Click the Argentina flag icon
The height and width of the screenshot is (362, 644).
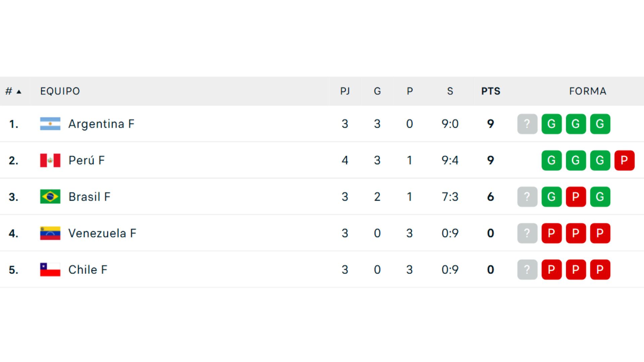click(50, 124)
